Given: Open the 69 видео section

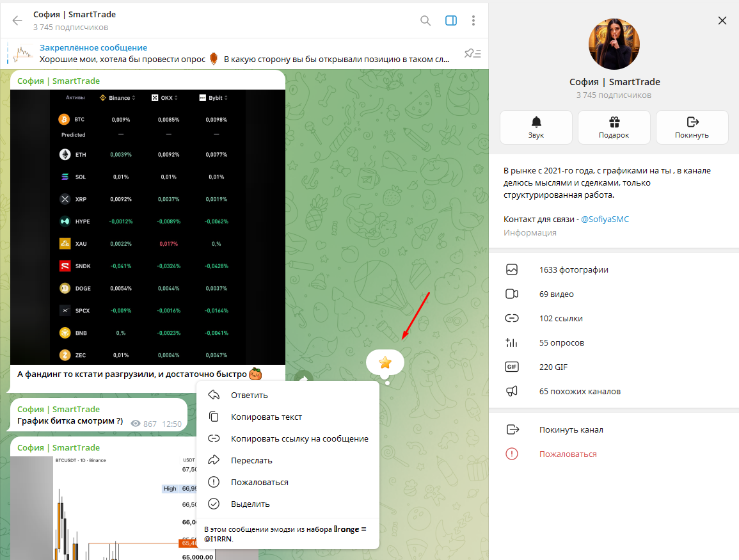Looking at the screenshot, I should point(614,294).
